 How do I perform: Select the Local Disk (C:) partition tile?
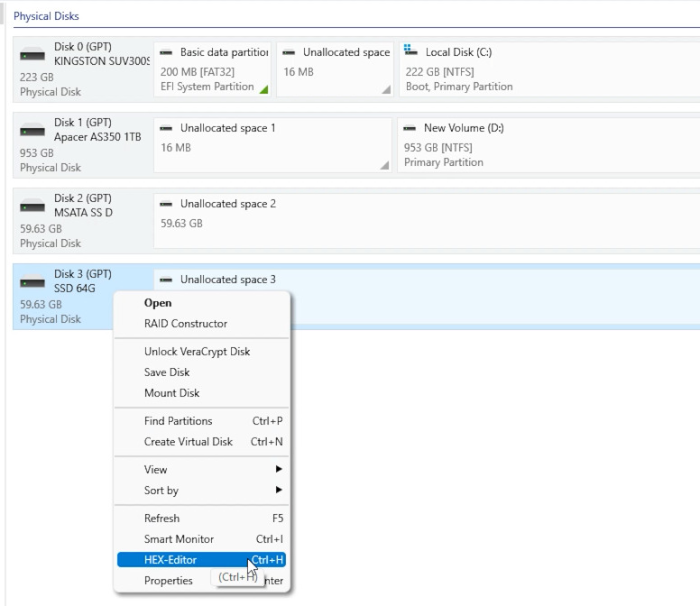pyautogui.click(x=549, y=69)
